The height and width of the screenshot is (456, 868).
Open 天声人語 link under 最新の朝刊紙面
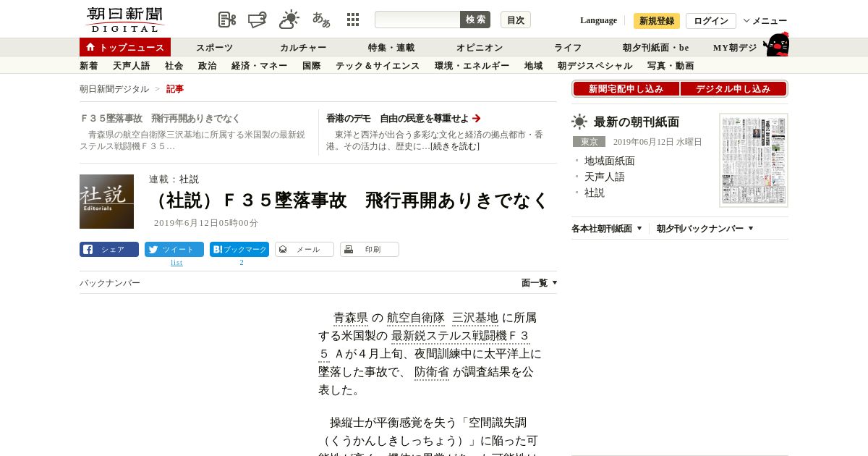click(x=605, y=177)
